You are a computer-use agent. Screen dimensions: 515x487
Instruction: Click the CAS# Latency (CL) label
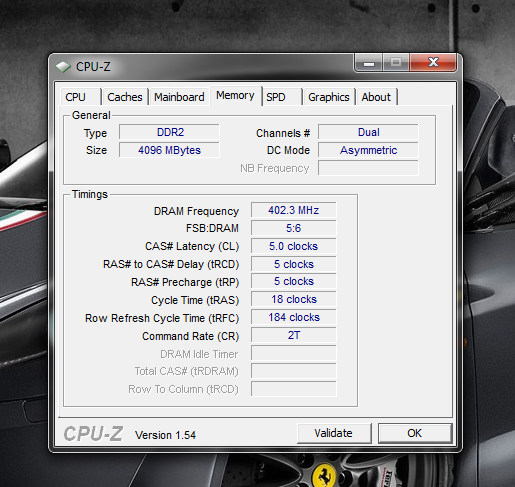coord(192,246)
